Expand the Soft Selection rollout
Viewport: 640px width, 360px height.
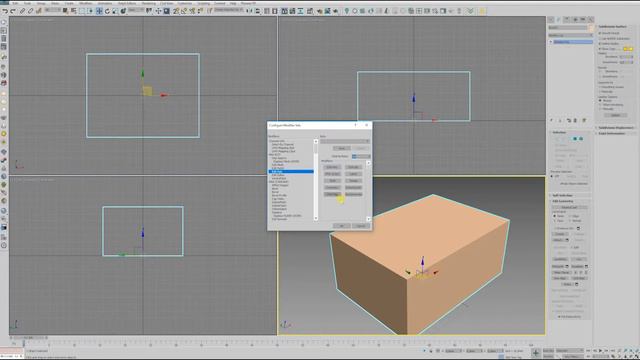(562, 195)
